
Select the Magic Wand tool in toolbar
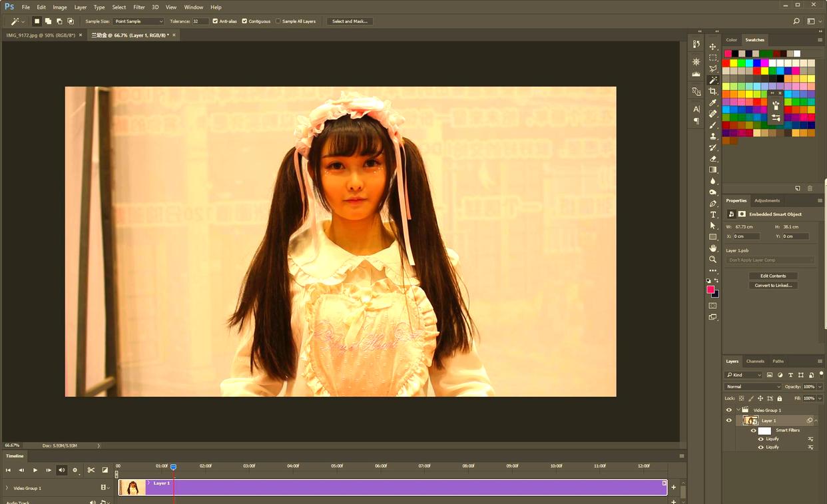point(712,81)
